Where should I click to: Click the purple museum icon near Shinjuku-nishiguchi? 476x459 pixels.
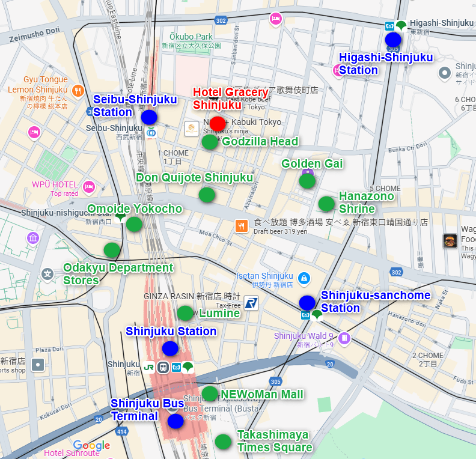[x=33, y=239]
